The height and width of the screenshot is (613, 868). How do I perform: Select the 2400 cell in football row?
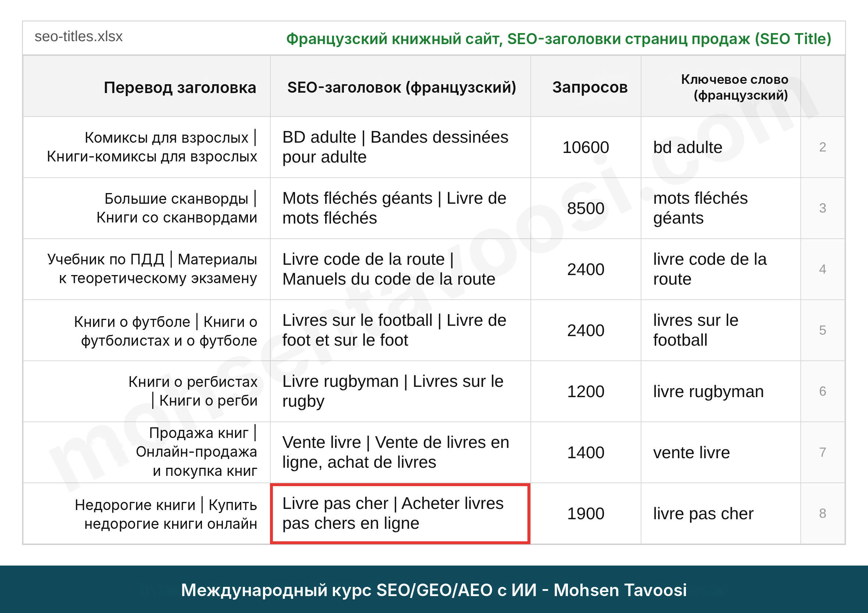tap(586, 330)
